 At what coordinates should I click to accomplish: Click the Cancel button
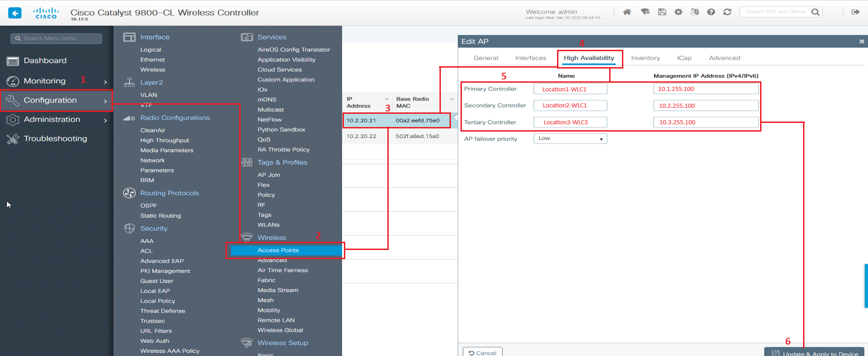point(482,352)
